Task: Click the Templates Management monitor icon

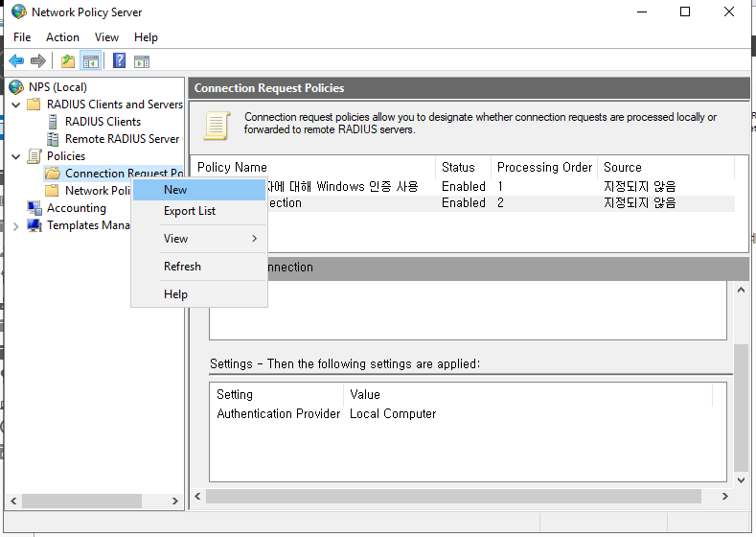Action: point(34,225)
